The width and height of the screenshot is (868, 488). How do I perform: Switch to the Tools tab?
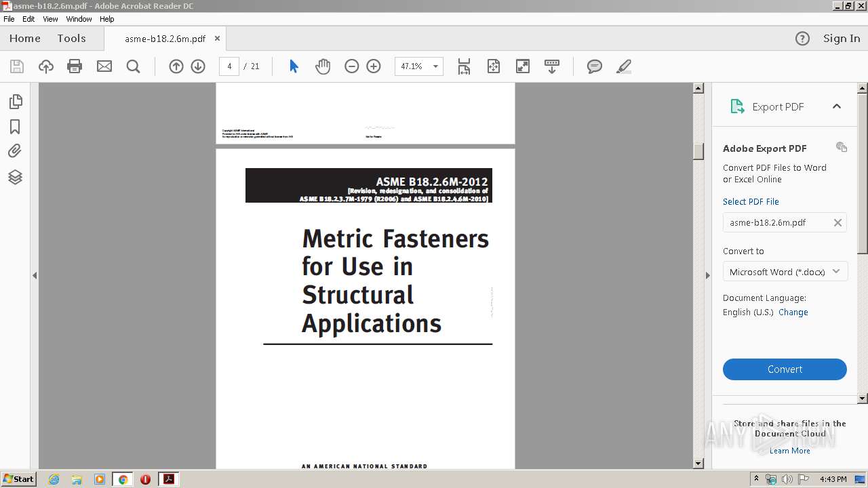coord(71,39)
